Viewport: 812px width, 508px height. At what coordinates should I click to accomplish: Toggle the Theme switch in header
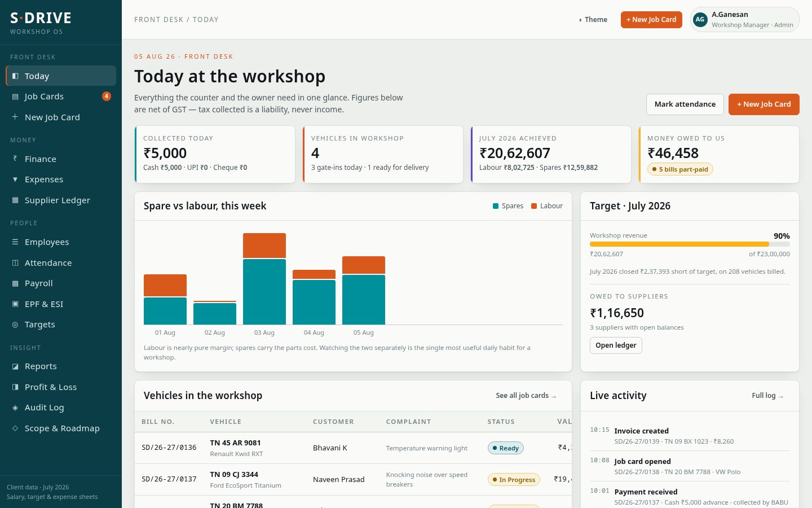pos(593,19)
